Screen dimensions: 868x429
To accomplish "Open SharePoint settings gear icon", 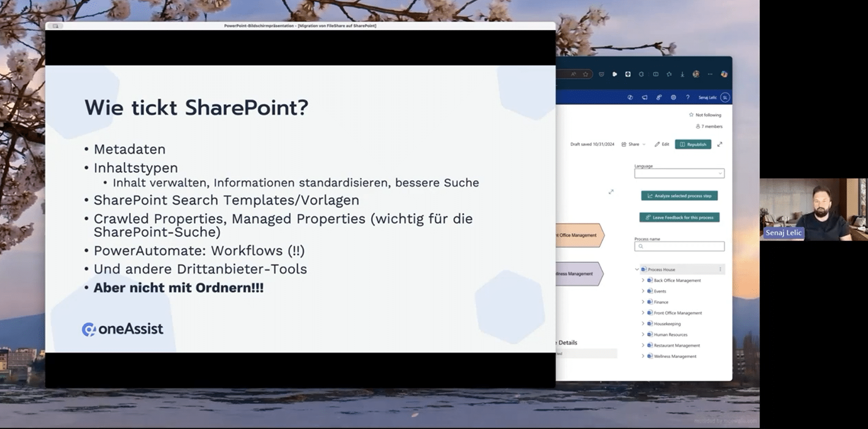I will point(673,97).
